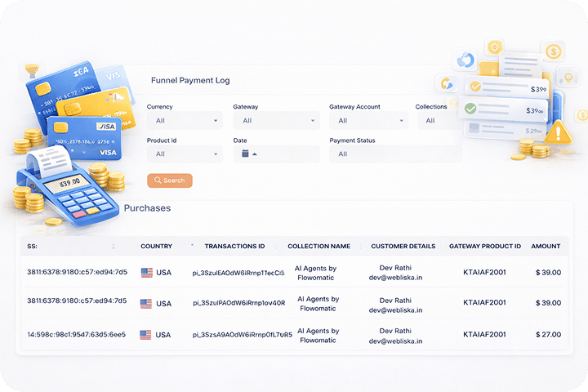Sort by the Transactions ID column header
This screenshot has height=392, width=588.
pyautogui.click(x=234, y=246)
